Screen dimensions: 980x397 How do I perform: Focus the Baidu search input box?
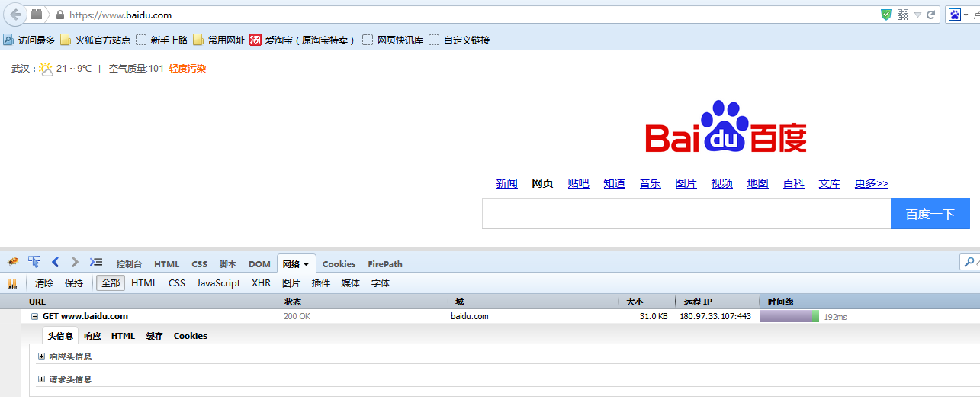click(686, 214)
